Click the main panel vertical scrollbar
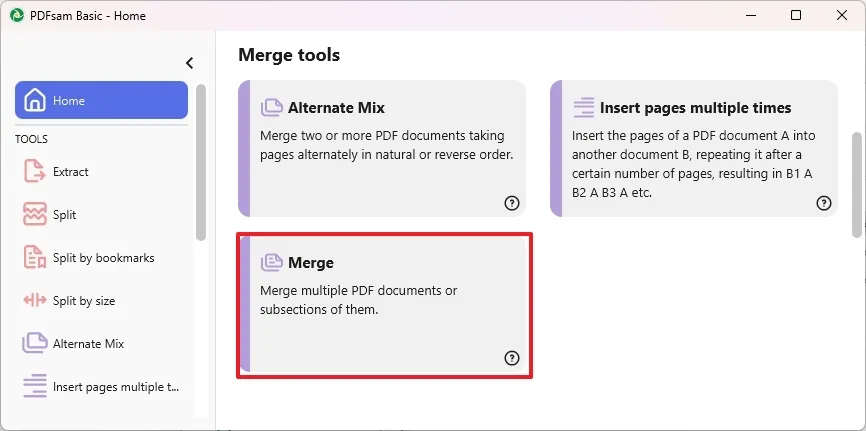 [856, 185]
